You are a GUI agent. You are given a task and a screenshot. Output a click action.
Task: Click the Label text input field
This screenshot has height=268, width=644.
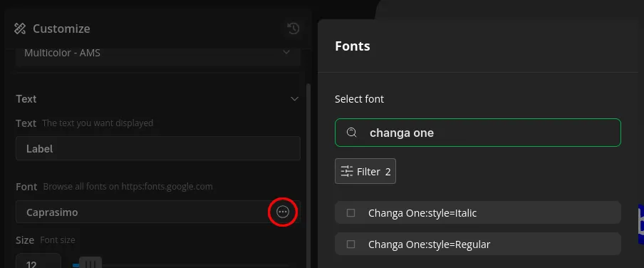click(x=158, y=148)
